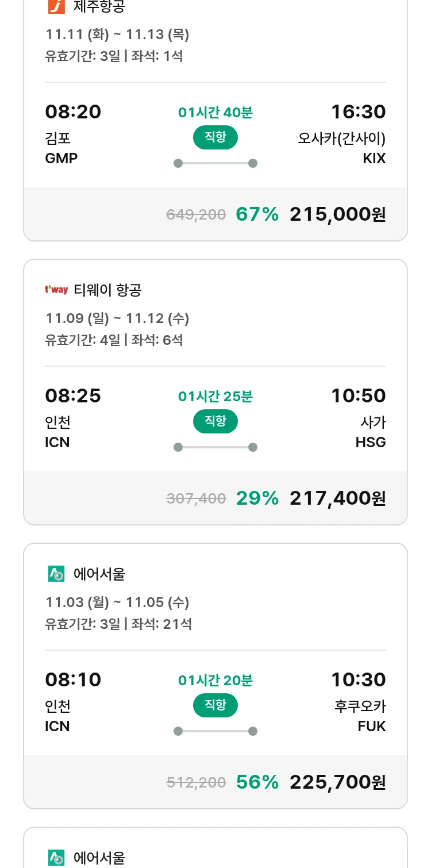431x868 pixels.
Task: Click the 29% discount label
Action: 257,498
